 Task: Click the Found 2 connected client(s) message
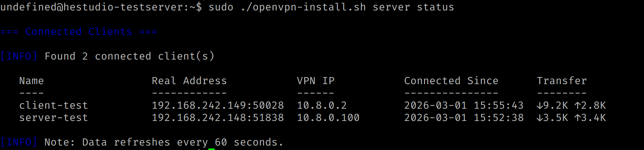(x=129, y=56)
